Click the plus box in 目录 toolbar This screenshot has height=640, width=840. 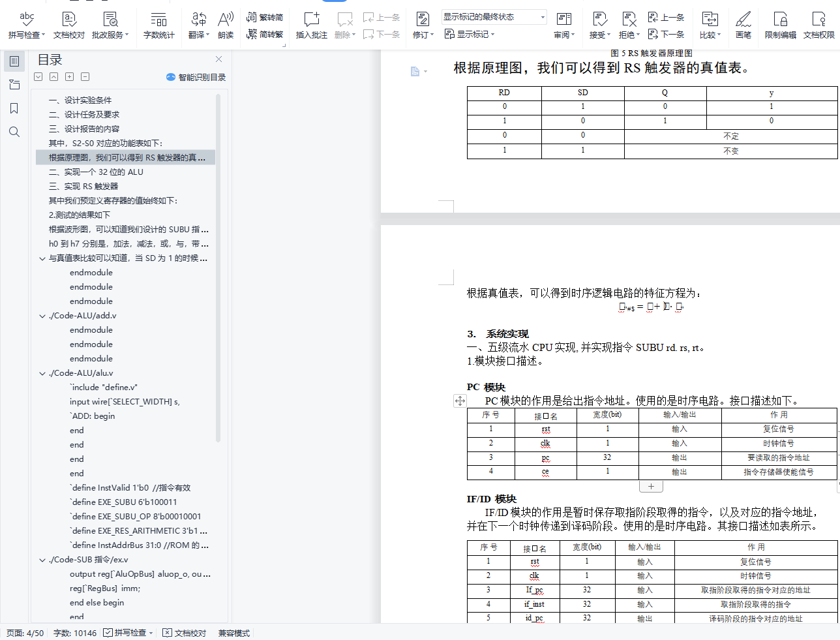[70, 77]
